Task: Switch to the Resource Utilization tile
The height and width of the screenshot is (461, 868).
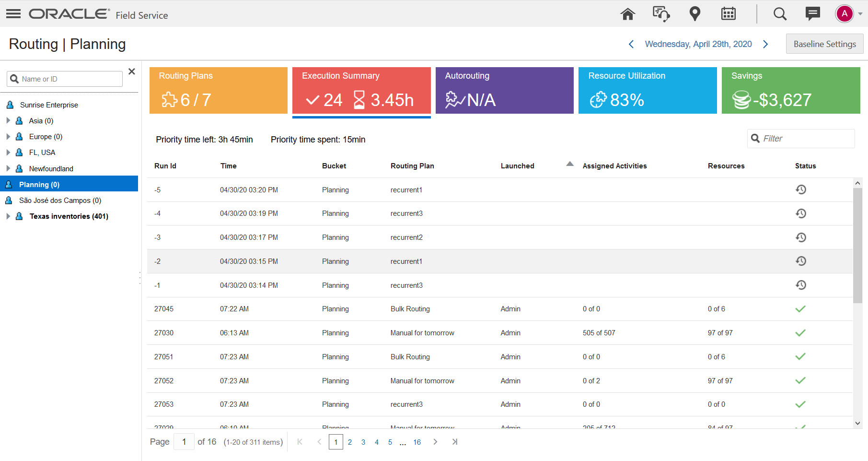Action: pyautogui.click(x=647, y=90)
